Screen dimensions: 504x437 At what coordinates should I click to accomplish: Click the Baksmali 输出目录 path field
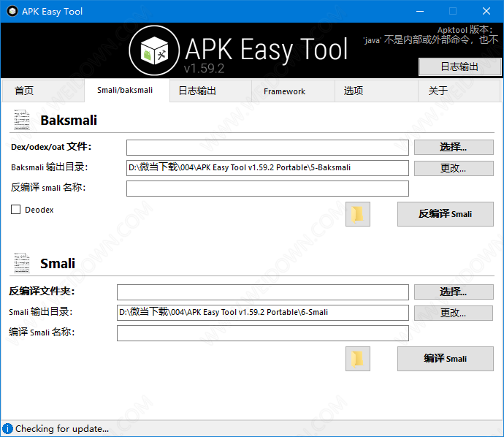267,168
